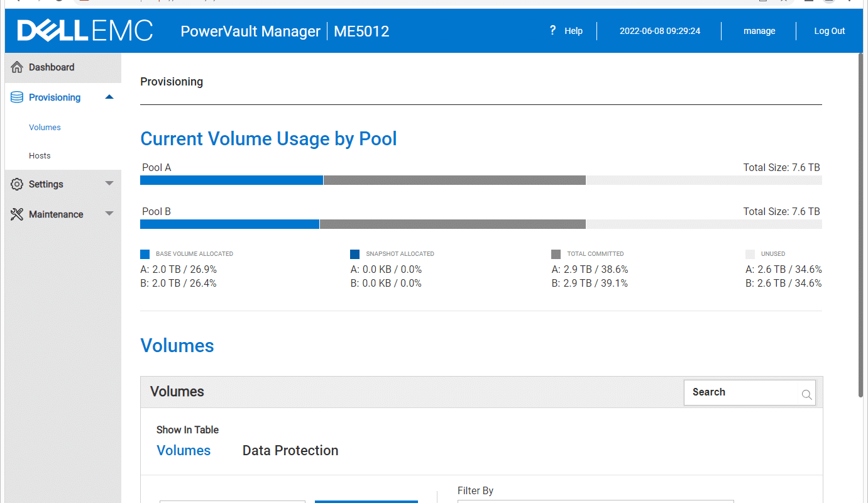Viewport: 868px width, 503px height.
Task: Click the page vertical scrollbar
Action: pos(861,224)
